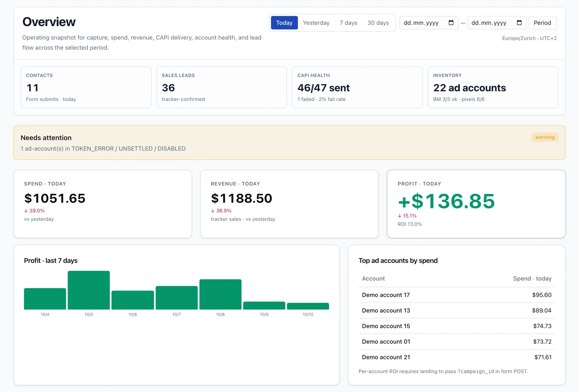Click the TOKEN_ERROR ad-account alert text
Viewport: 579px width, 392px height.
103,149
